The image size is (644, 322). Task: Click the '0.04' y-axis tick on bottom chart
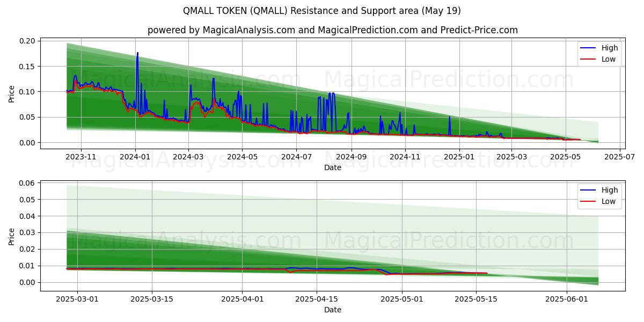coord(28,216)
